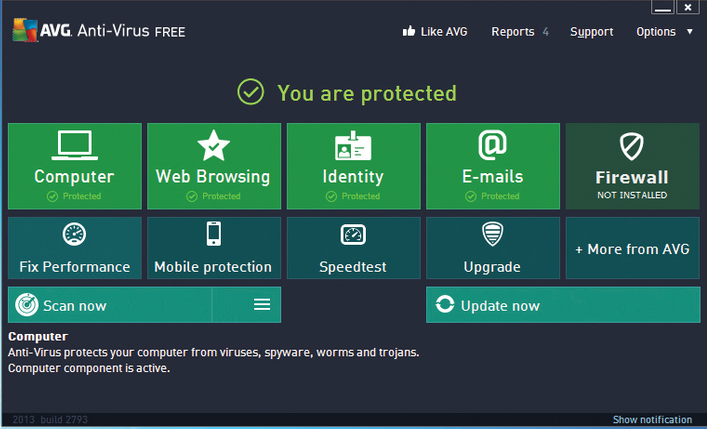707x429 pixels.
Task: Minimize the AVG window
Action: 662,7
